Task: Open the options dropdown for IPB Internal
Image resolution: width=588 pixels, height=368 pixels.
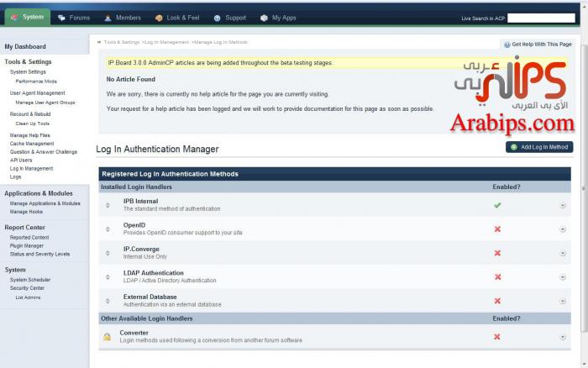Action: (x=562, y=206)
